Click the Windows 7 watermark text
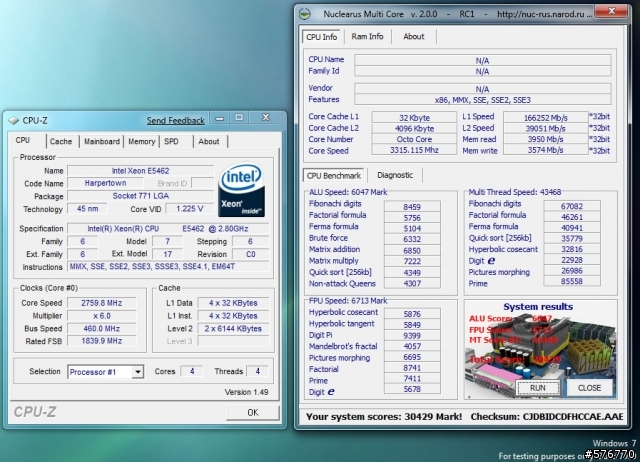 (x=614, y=443)
